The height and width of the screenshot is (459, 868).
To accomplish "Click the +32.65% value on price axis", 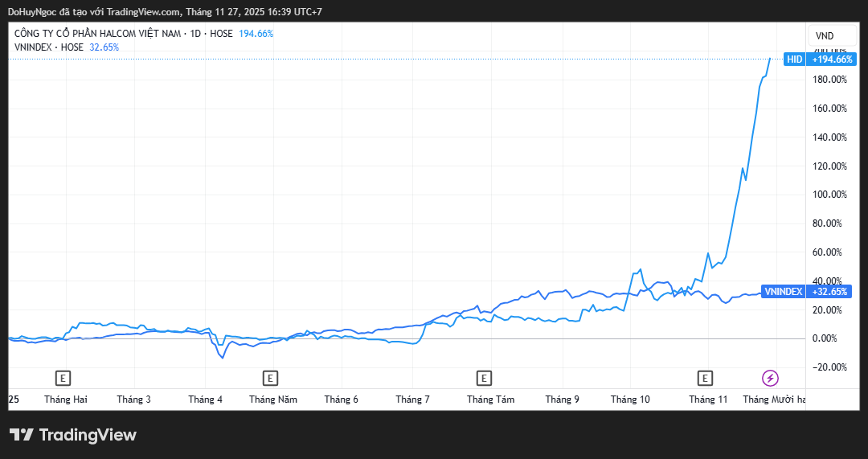I will [x=829, y=292].
